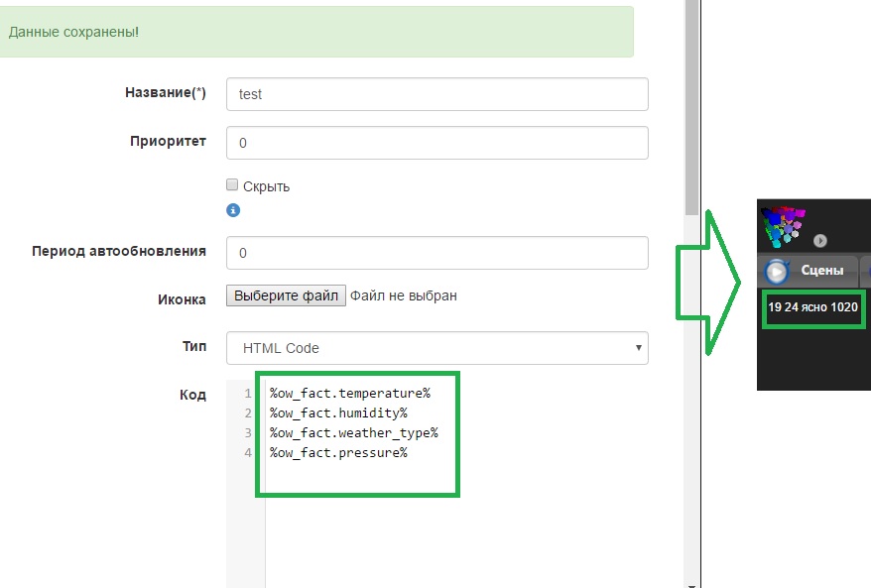
Task: Switch to the Сцены tab in preview
Action: [x=809, y=271]
